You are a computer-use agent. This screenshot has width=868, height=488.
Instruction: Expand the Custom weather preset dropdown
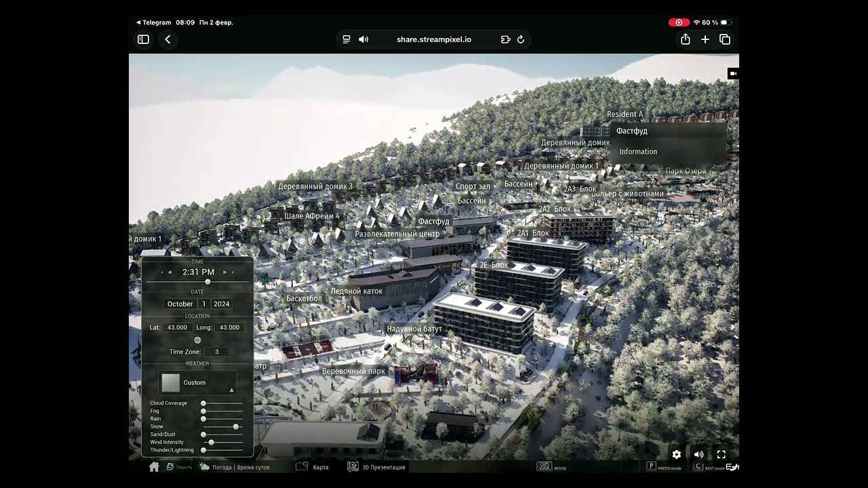coord(231,390)
